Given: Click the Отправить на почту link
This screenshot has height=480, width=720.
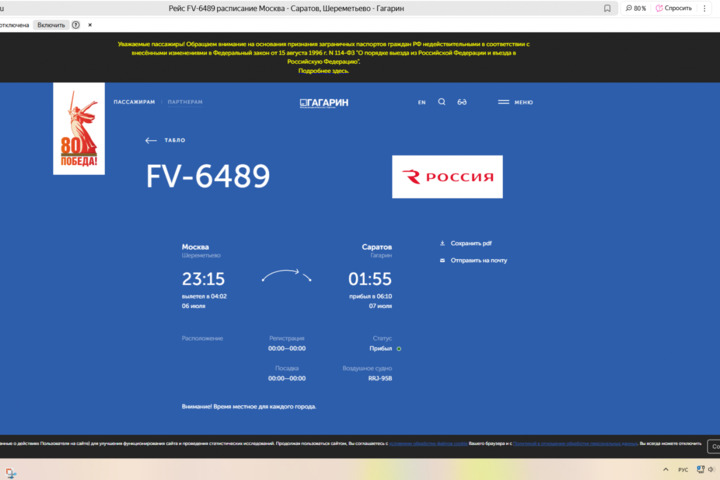Looking at the screenshot, I should click(x=473, y=260).
